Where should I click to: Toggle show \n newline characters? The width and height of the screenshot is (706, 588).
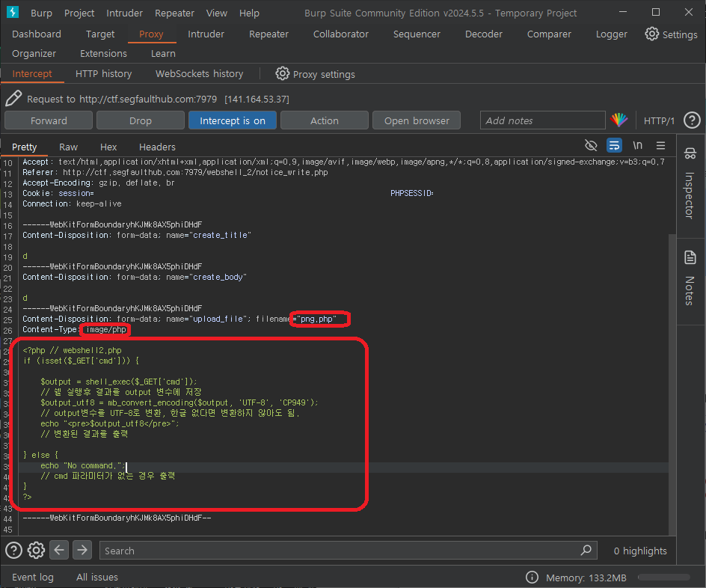[637, 145]
